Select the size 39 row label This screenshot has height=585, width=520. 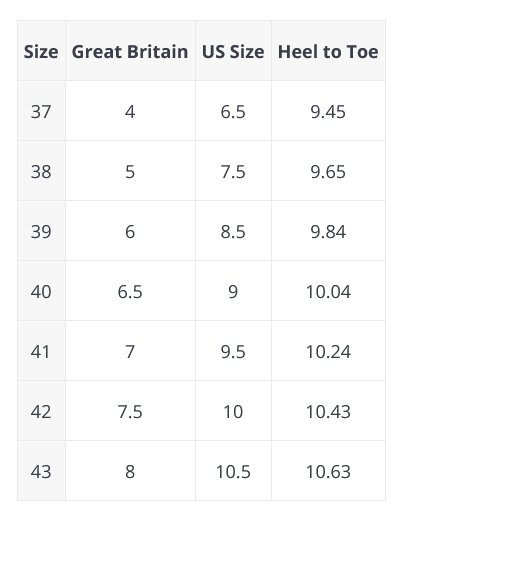[41, 231]
